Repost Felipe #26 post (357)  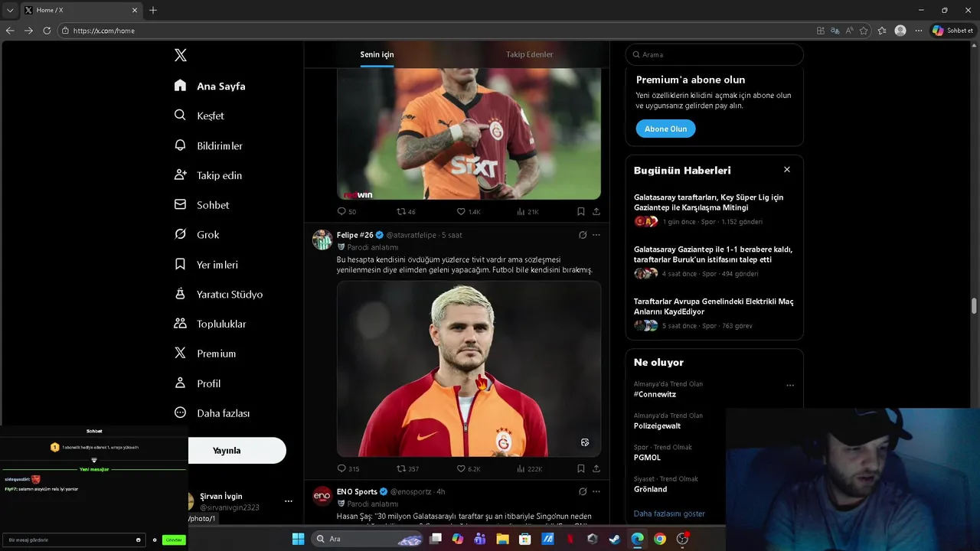[x=407, y=468]
